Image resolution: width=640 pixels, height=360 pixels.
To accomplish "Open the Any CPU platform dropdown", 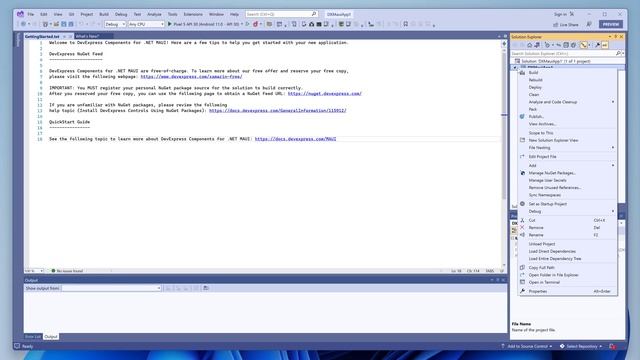I will (x=146, y=24).
